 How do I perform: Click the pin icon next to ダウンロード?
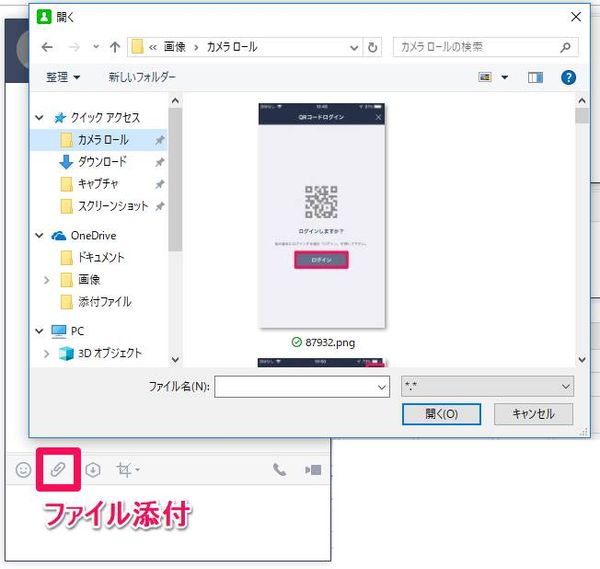160,162
